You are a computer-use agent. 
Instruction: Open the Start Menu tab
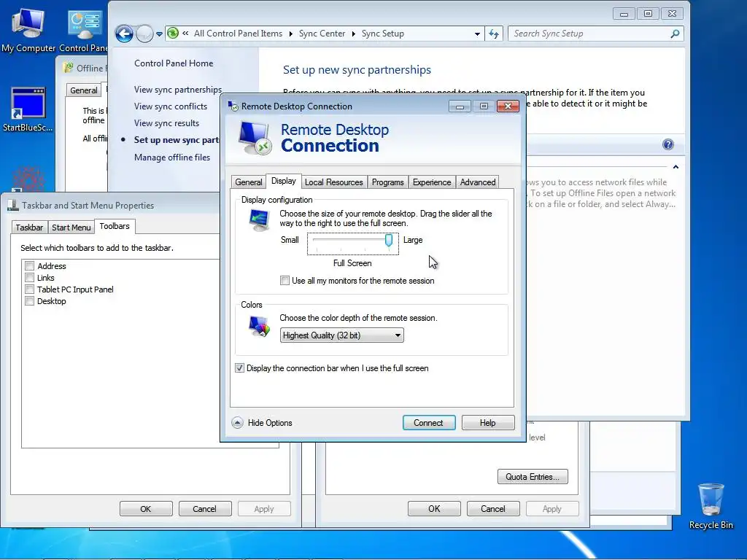[x=71, y=227]
